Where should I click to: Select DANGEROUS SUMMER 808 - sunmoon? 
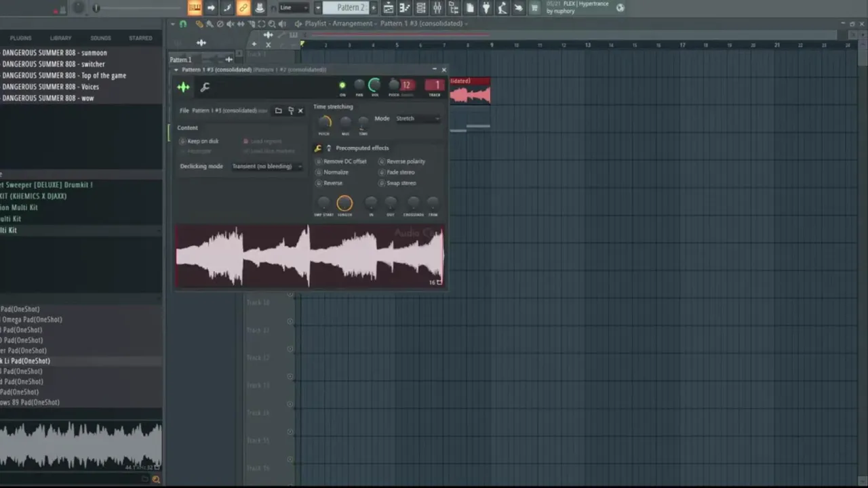[54, 53]
